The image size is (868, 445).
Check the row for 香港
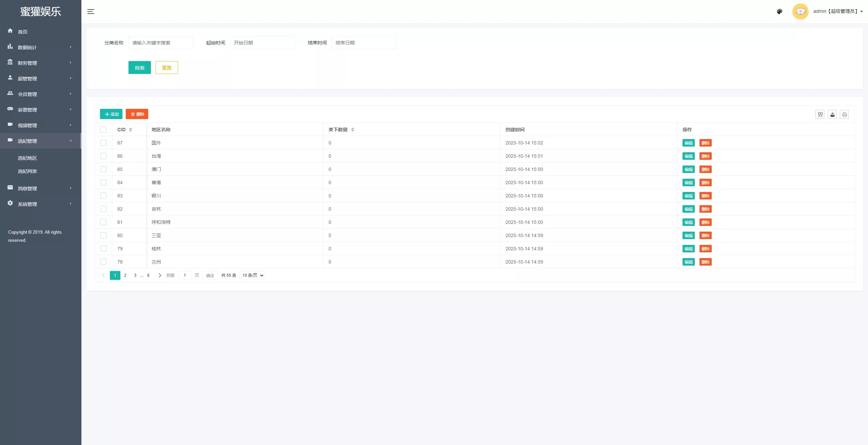[x=103, y=182]
